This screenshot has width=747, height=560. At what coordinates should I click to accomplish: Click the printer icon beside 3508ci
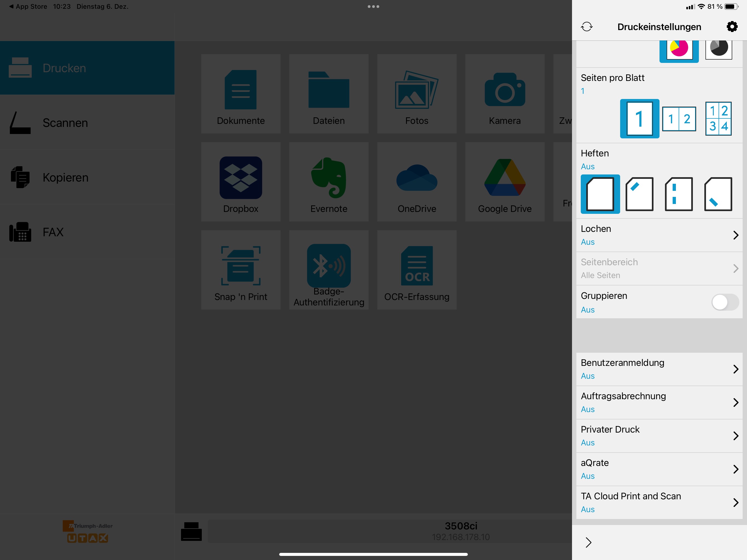coord(191,531)
